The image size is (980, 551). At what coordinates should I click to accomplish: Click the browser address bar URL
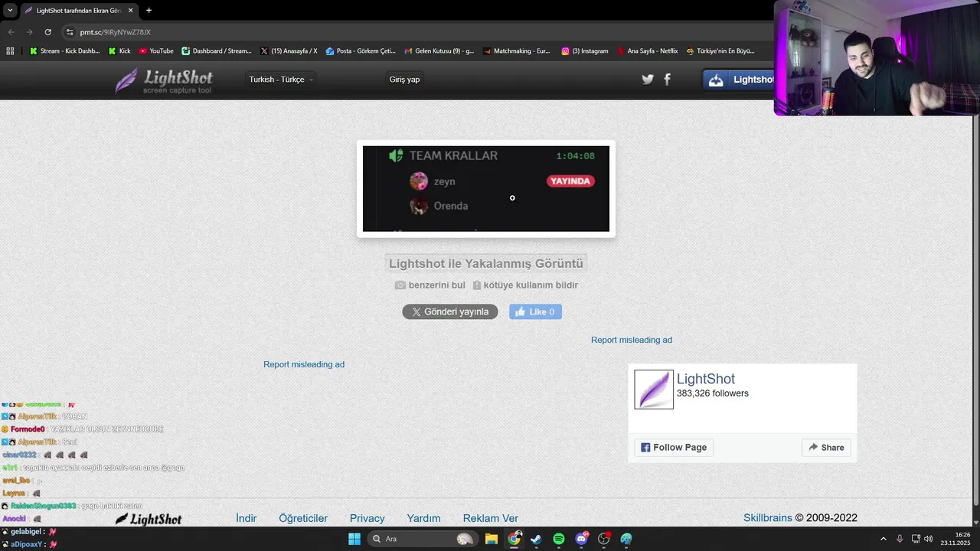116,32
